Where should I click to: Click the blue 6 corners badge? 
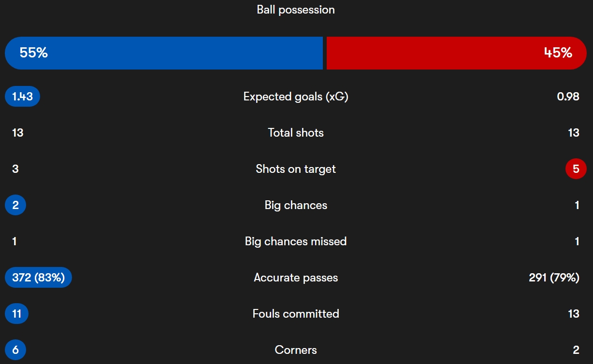click(15, 350)
